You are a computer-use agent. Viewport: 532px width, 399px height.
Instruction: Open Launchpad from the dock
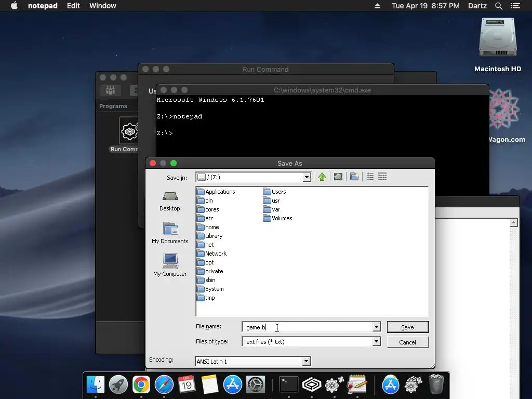[118, 385]
